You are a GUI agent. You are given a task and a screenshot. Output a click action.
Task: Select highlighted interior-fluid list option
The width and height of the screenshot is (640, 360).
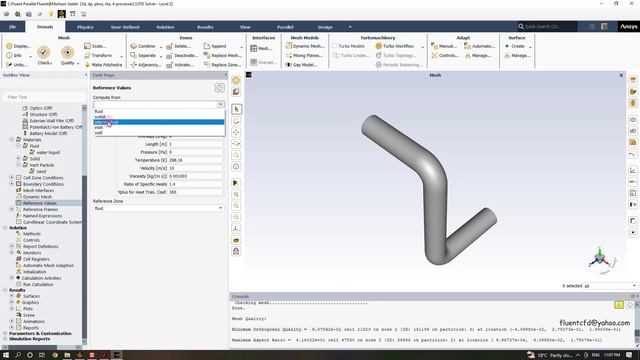click(x=159, y=122)
